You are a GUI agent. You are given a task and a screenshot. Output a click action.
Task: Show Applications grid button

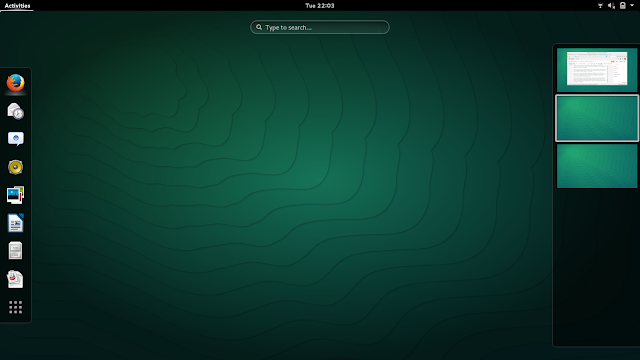pos(16,307)
